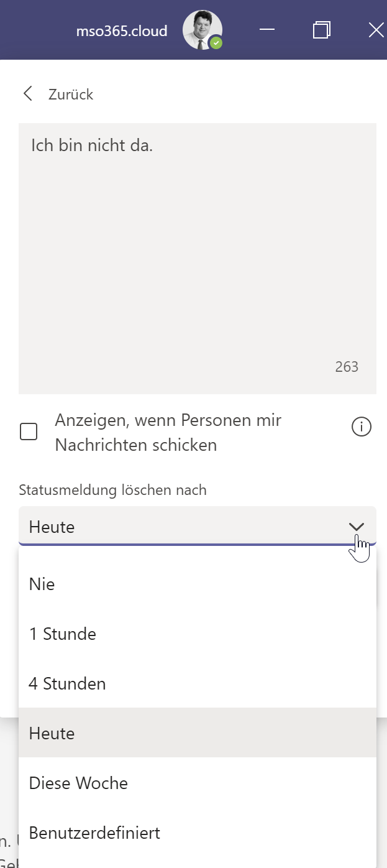387x868 pixels.
Task: Go back via the Zurück link
Action: point(70,95)
